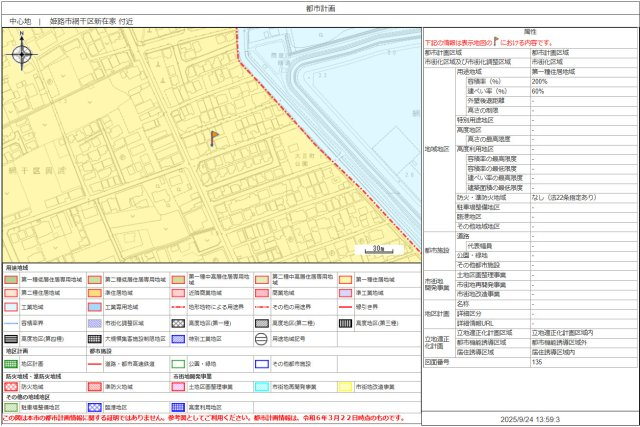Click the 地区計画 green grid legend icon
The image size is (640, 427).
(x=11, y=365)
